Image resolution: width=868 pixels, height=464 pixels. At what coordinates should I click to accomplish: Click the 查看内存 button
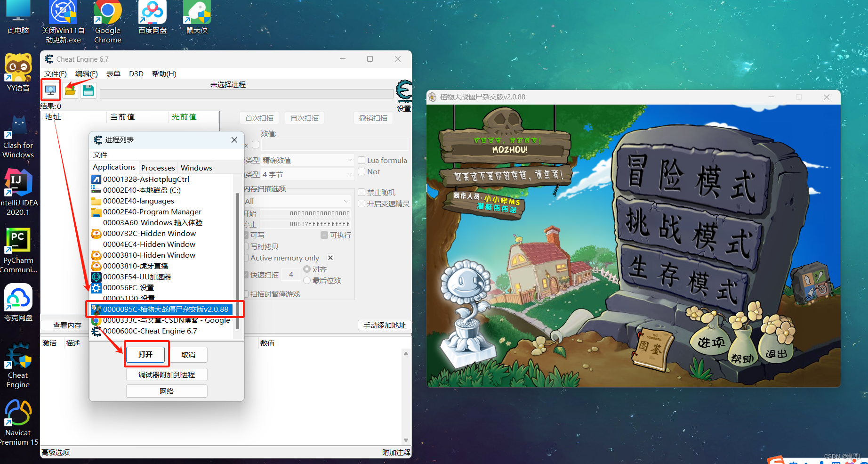click(x=67, y=325)
